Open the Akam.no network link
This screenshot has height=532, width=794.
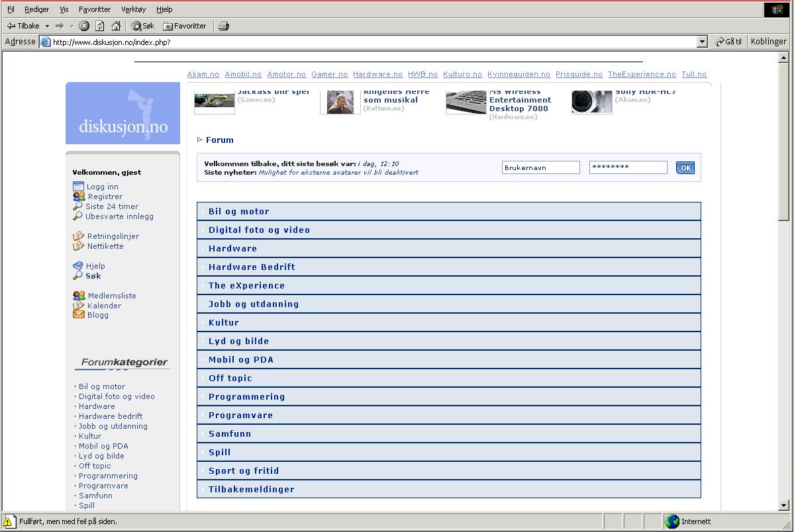[203, 74]
